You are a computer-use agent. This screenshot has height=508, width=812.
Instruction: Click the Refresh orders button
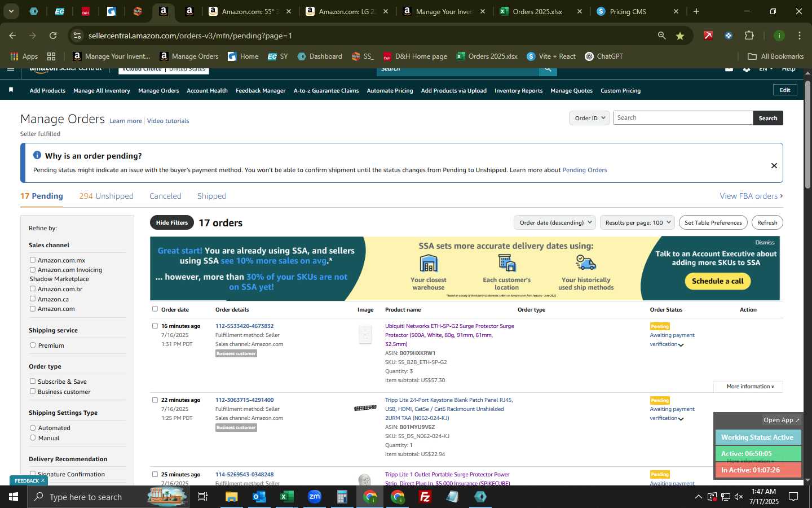click(767, 222)
